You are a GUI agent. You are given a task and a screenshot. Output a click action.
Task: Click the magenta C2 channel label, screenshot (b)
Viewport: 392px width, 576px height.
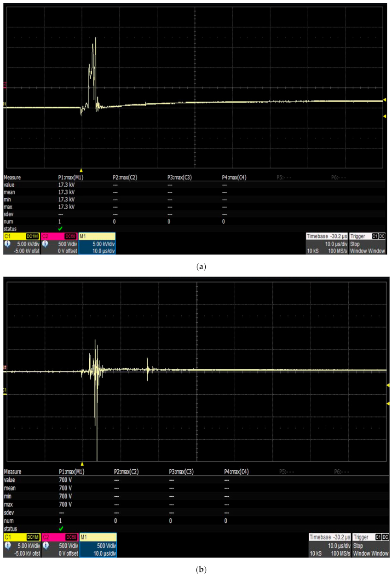pos(46,536)
